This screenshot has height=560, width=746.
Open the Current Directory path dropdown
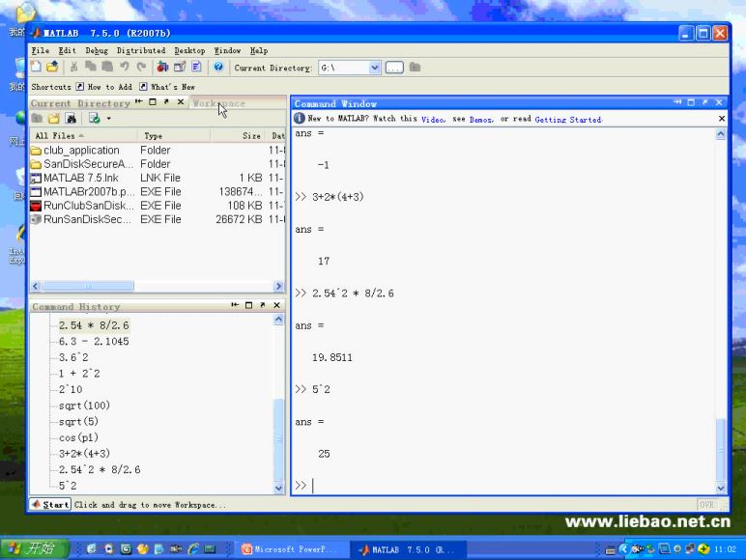(374, 68)
